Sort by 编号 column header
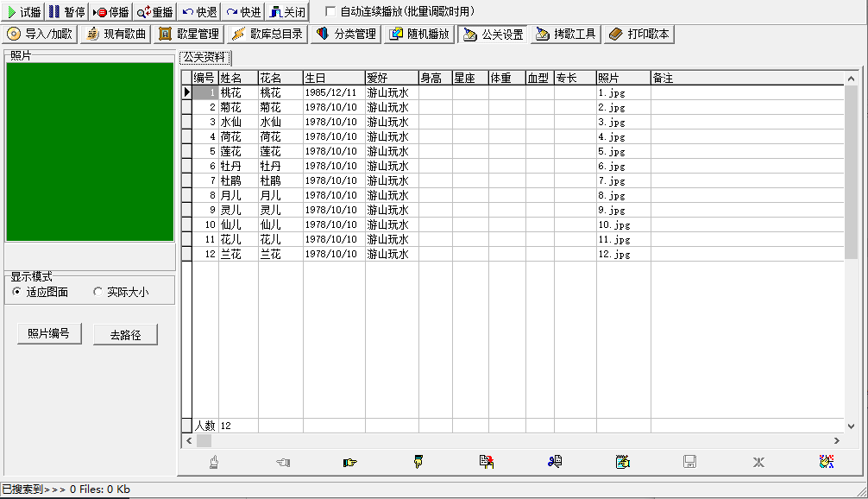868x499 pixels. point(205,78)
